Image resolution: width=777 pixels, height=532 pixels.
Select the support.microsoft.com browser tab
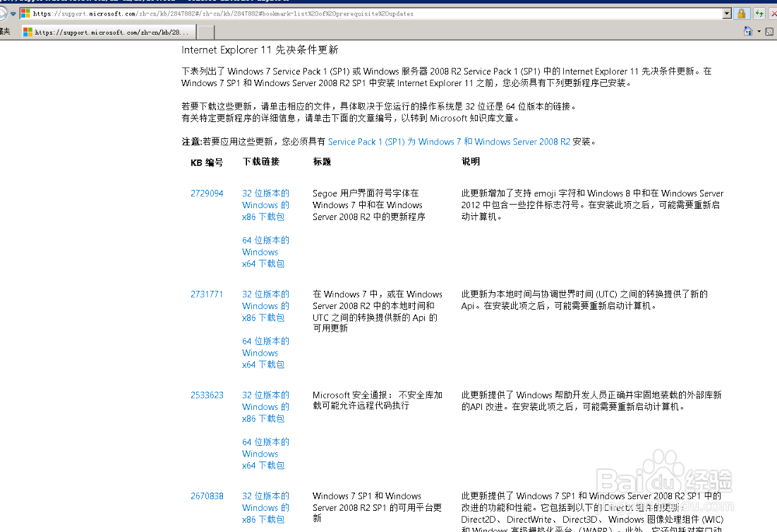(x=108, y=32)
